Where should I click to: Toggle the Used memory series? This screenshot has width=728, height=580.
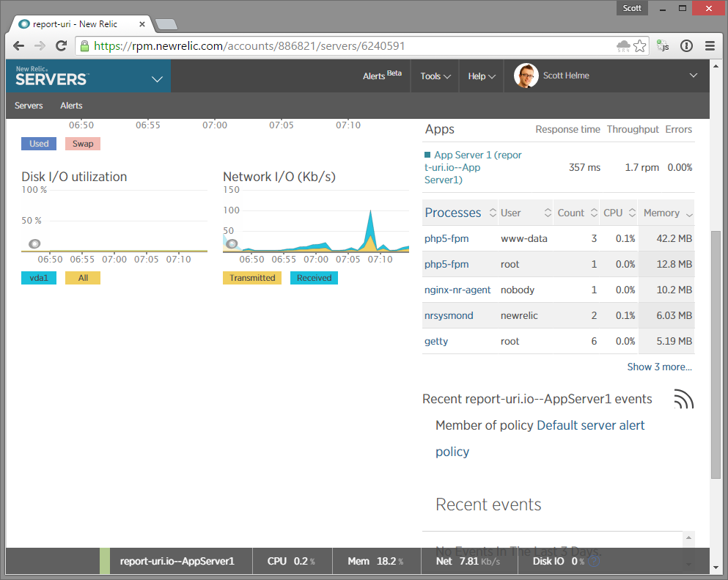click(x=38, y=143)
